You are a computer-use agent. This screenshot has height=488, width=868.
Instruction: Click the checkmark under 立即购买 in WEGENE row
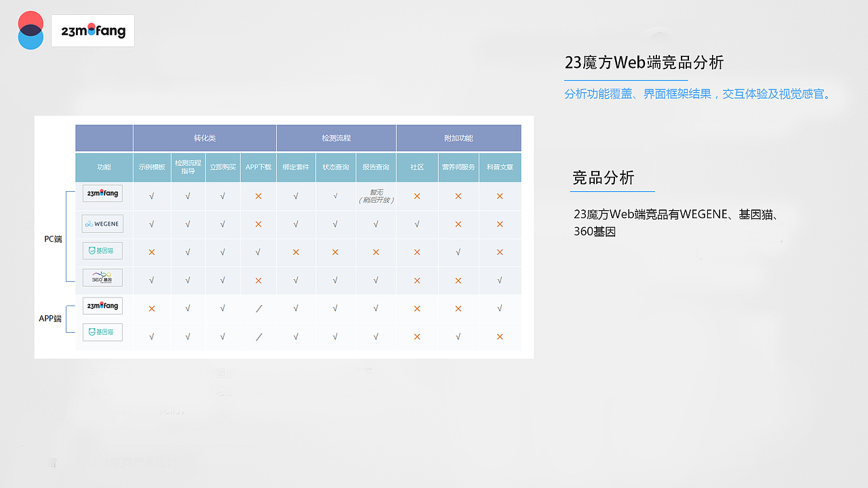coord(222,224)
